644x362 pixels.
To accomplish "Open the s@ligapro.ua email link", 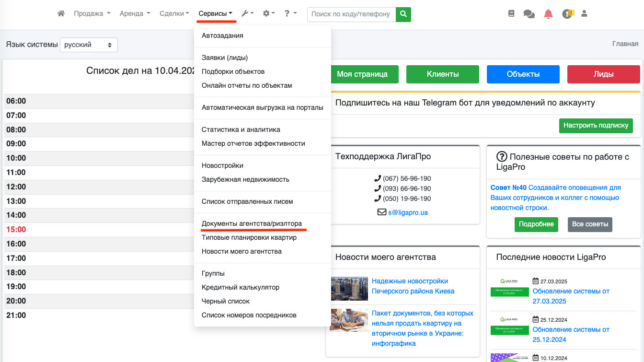I will 408,212.
